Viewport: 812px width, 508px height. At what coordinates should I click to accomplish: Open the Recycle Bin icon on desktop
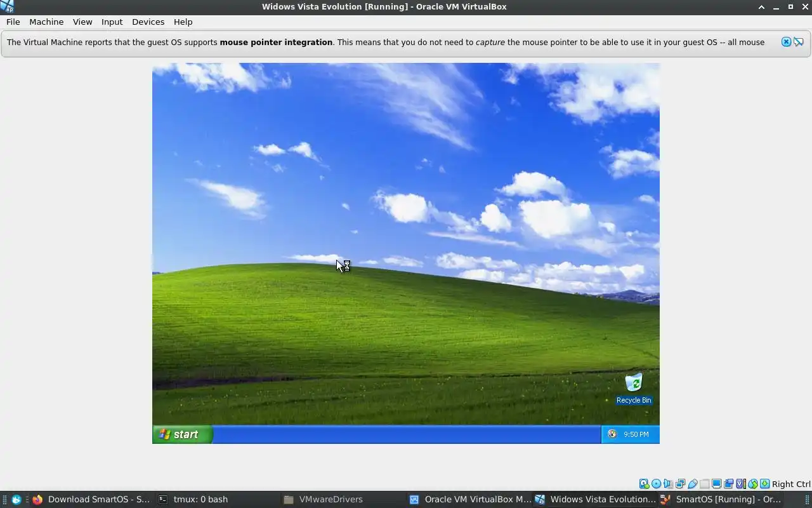tap(634, 388)
